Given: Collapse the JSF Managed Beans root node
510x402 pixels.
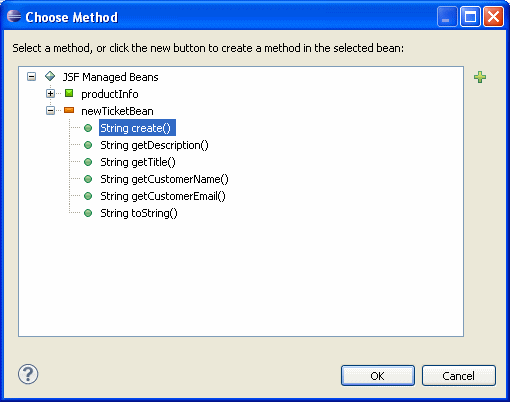Looking at the screenshot, I should pyautogui.click(x=32, y=77).
